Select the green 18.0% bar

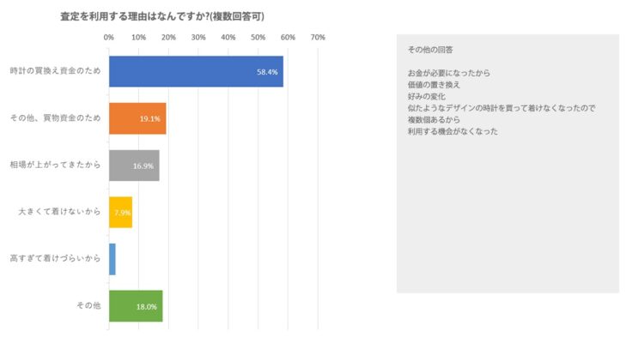click(136, 305)
